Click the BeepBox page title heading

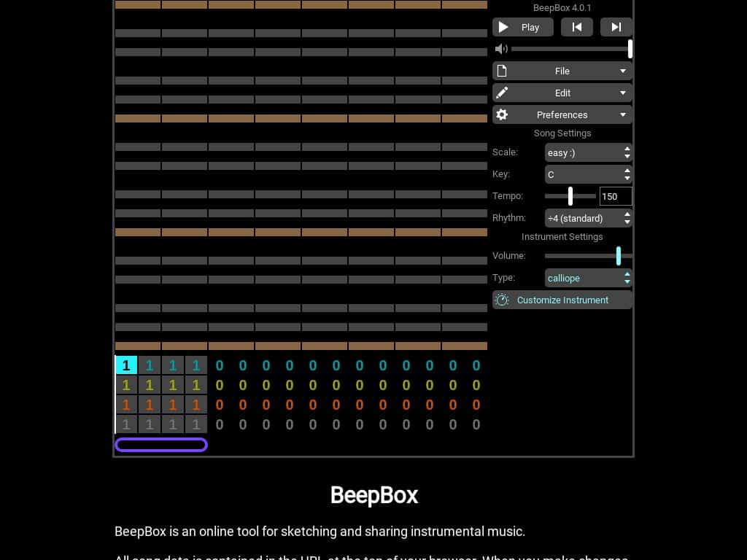374,495
